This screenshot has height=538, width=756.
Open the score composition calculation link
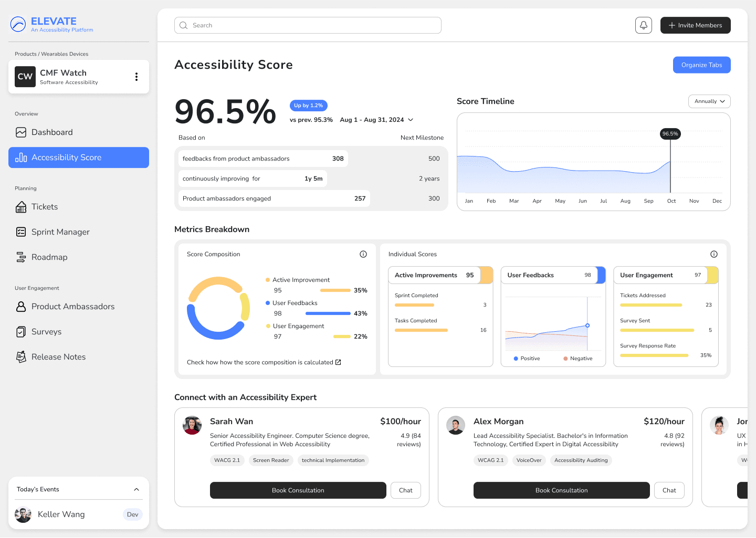click(x=263, y=362)
